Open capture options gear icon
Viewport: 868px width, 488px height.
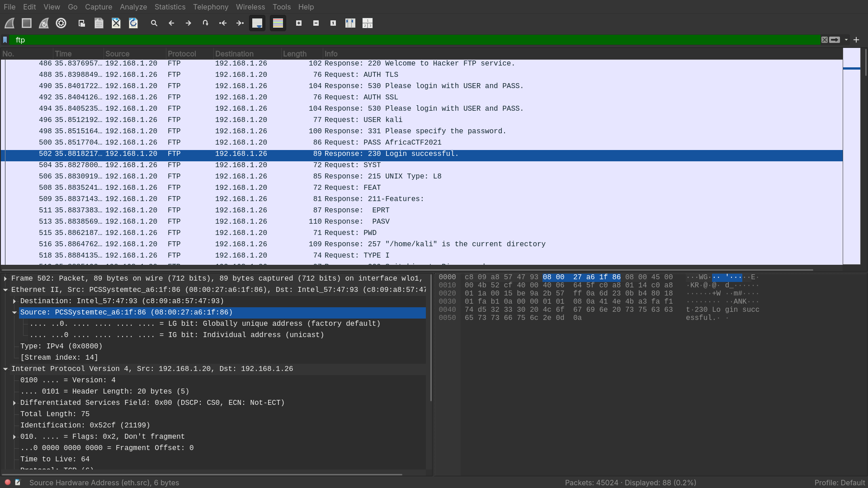tap(61, 23)
